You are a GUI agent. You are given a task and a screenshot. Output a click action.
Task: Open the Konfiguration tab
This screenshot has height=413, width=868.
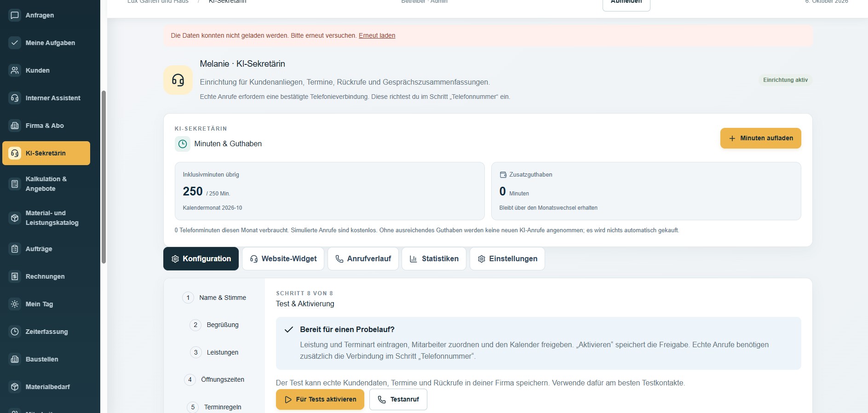[201, 259]
